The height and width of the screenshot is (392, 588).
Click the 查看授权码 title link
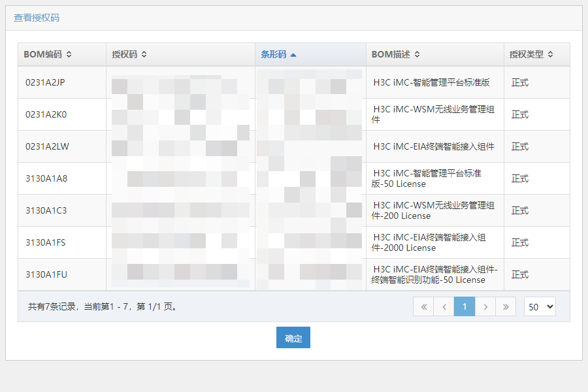pos(37,18)
